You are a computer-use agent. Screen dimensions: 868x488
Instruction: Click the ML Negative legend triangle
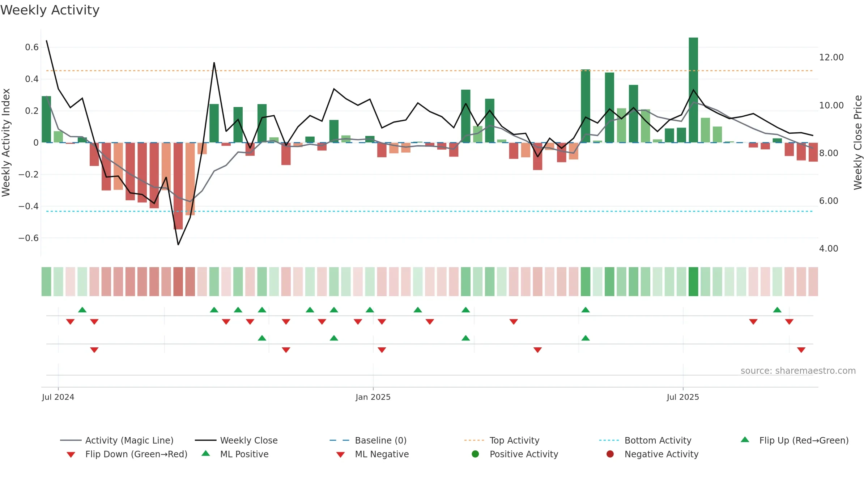pyautogui.click(x=340, y=454)
